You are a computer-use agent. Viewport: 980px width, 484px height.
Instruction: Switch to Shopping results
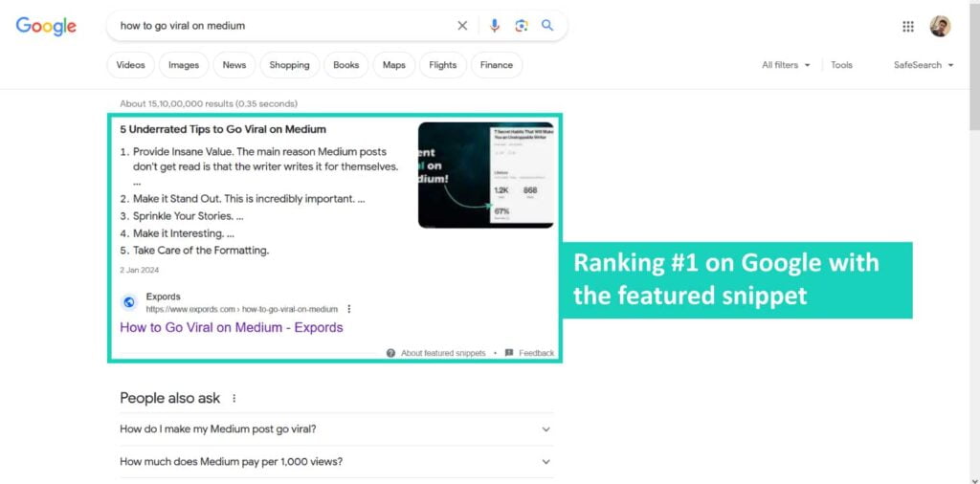[x=289, y=65]
